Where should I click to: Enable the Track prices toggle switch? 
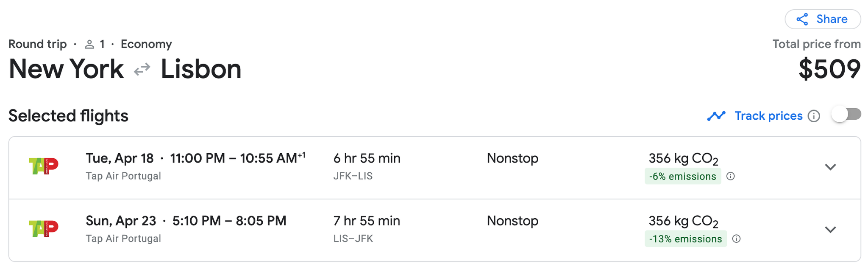[x=846, y=115]
